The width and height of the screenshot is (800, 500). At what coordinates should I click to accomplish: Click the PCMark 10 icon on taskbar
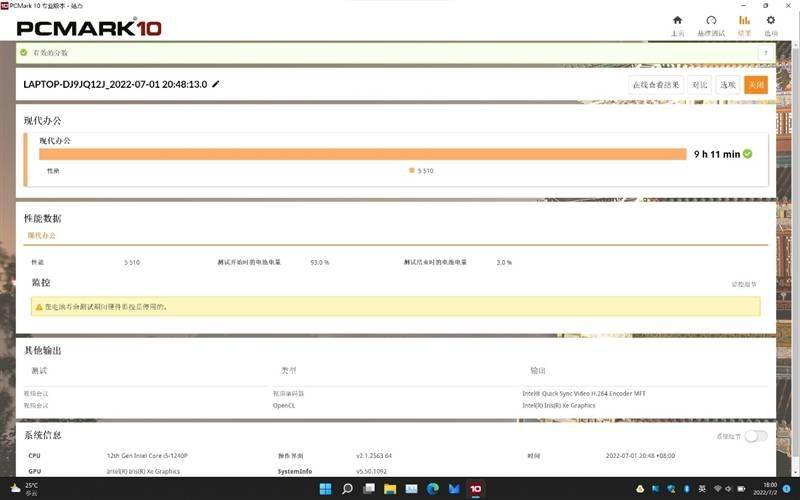pos(476,489)
